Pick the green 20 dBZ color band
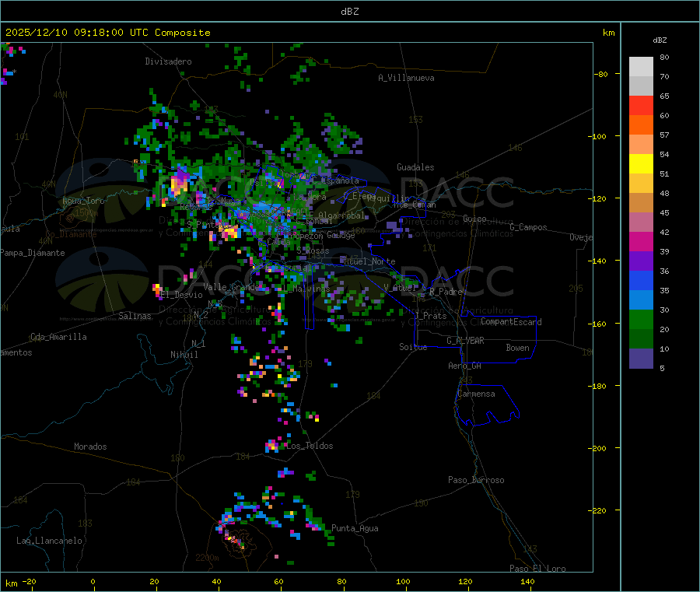The width and height of the screenshot is (700, 592). 641,319
